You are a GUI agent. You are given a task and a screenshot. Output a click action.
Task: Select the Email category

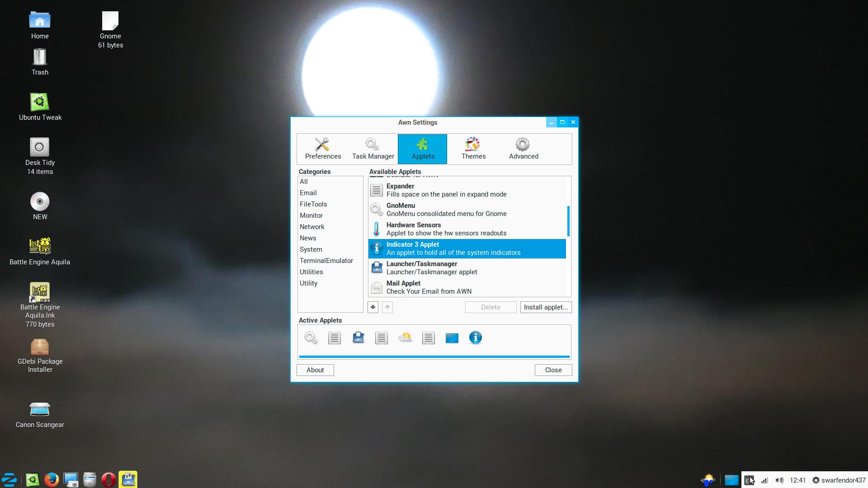[x=330, y=193]
